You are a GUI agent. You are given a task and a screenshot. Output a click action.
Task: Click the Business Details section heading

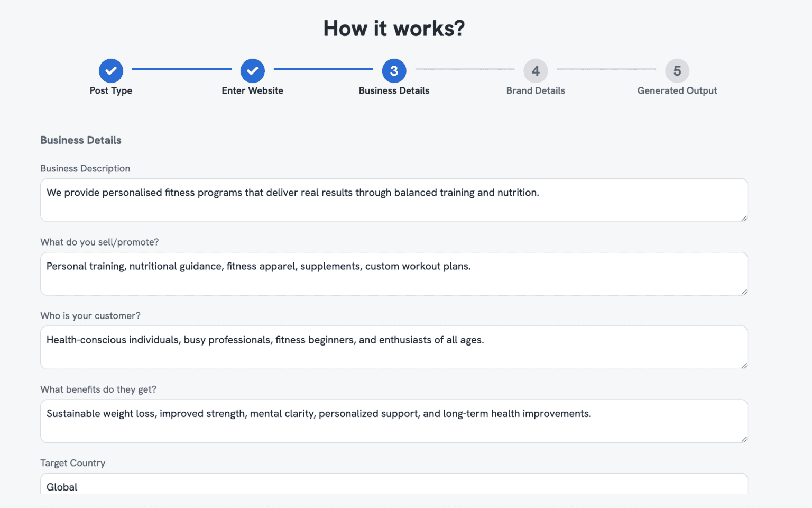pyautogui.click(x=80, y=140)
